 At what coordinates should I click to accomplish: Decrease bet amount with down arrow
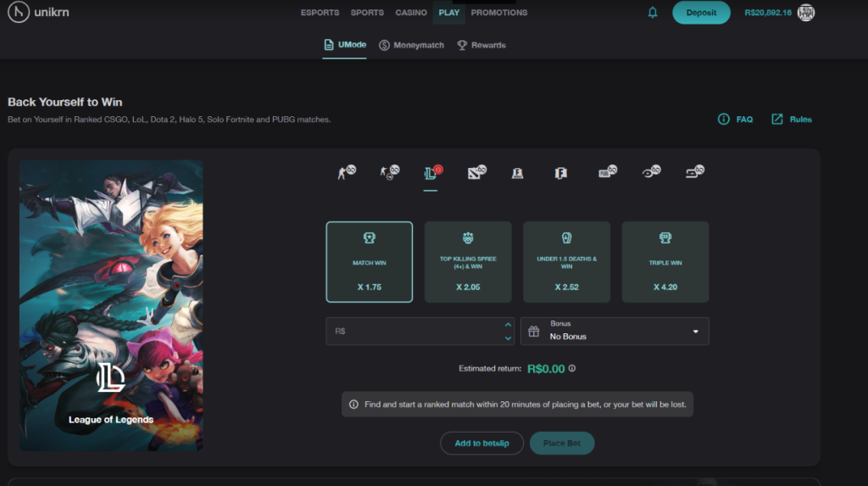pyautogui.click(x=508, y=338)
